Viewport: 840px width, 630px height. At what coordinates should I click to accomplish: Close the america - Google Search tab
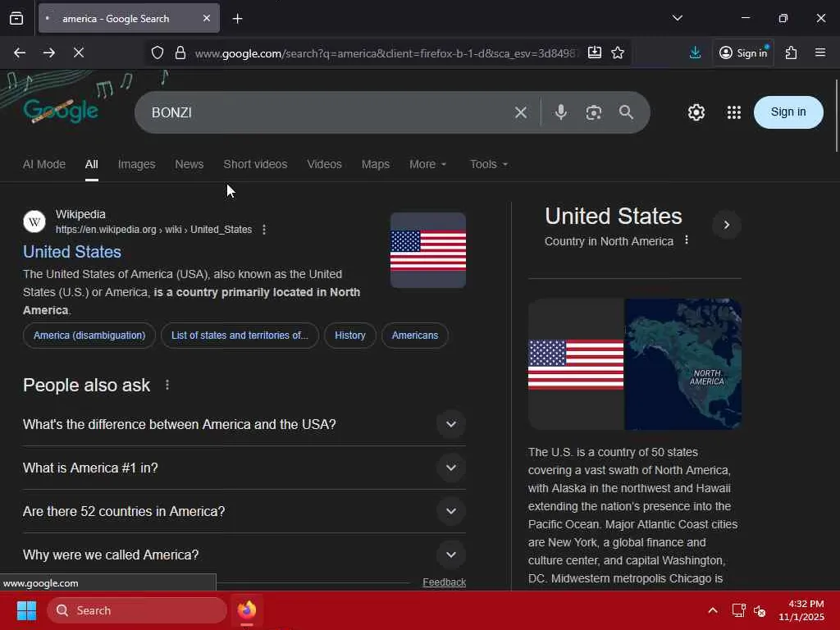[x=207, y=18]
